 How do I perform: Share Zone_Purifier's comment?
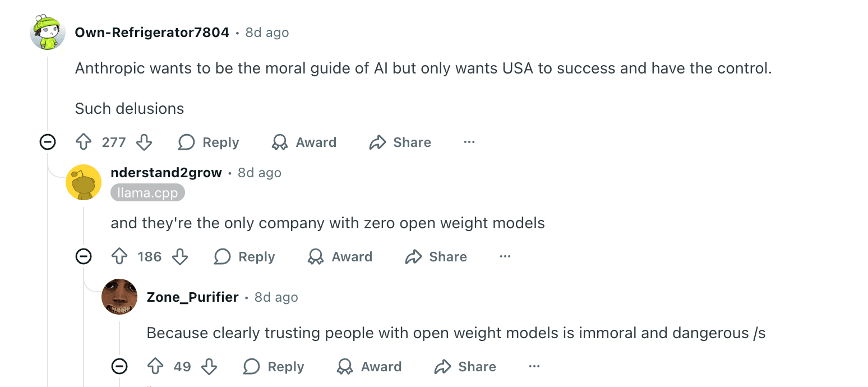click(464, 366)
